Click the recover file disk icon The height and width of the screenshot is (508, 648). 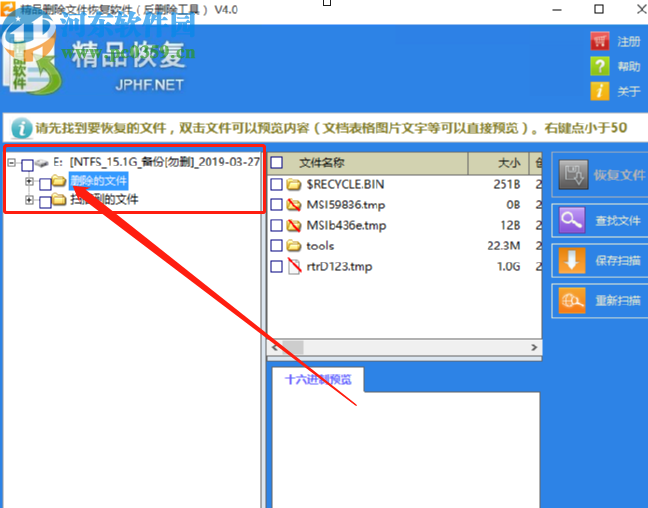coord(574,174)
